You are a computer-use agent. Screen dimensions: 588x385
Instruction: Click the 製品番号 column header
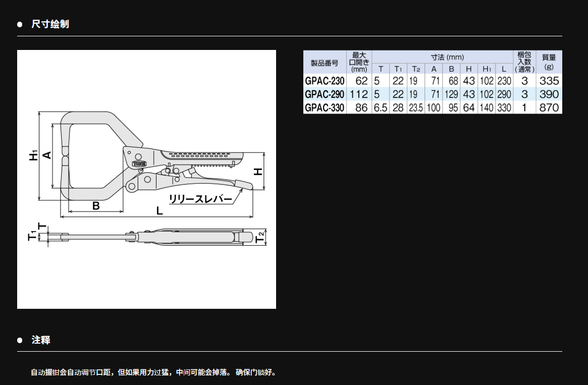[325, 63]
